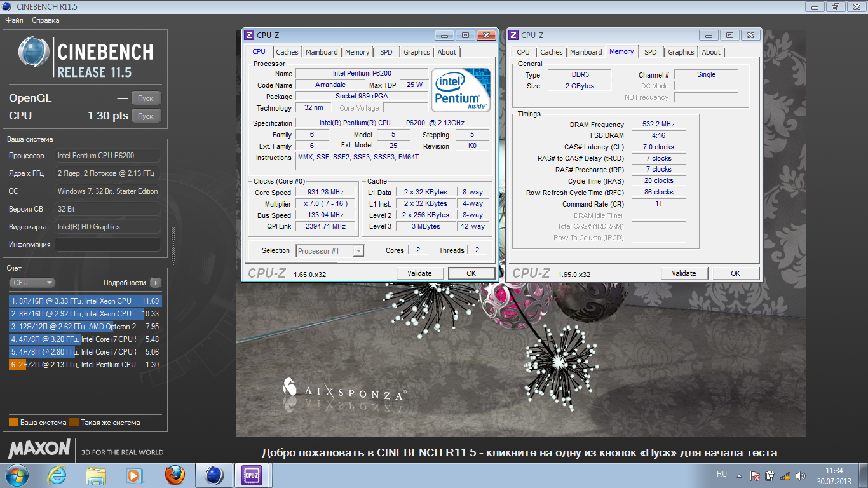Open the Action Center flag icon

[755, 475]
